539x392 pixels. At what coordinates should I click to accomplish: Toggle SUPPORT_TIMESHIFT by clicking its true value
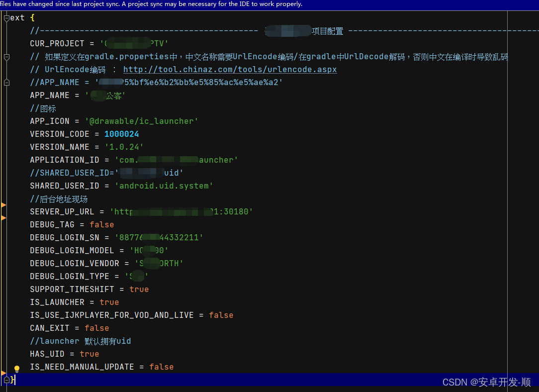(x=139, y=289)
